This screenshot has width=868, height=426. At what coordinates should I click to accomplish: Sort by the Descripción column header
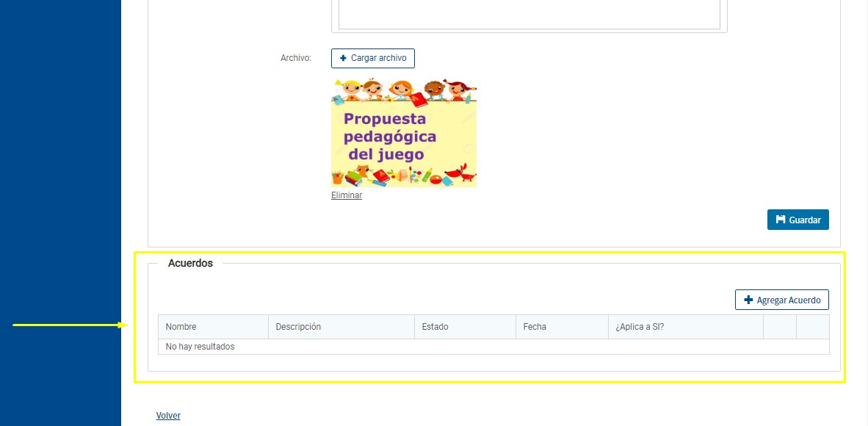[x=298, y=327]
